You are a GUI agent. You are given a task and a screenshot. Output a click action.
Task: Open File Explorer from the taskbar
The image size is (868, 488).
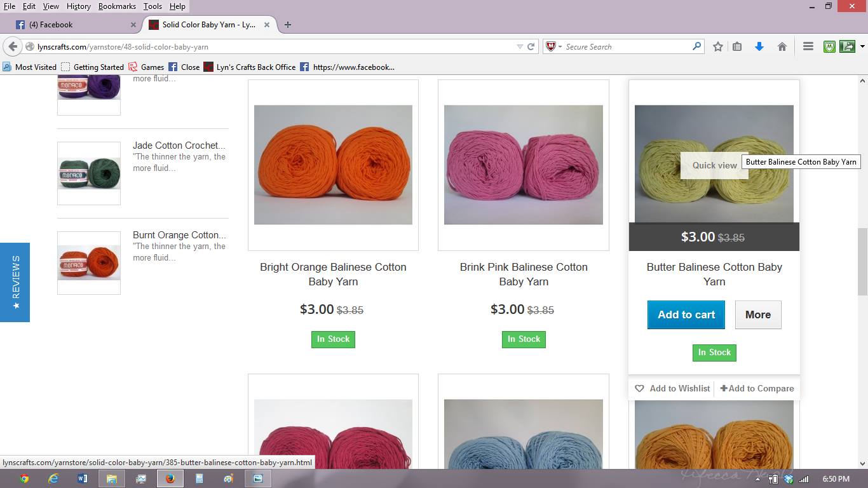pyautogui.click(x=111, y=478)
